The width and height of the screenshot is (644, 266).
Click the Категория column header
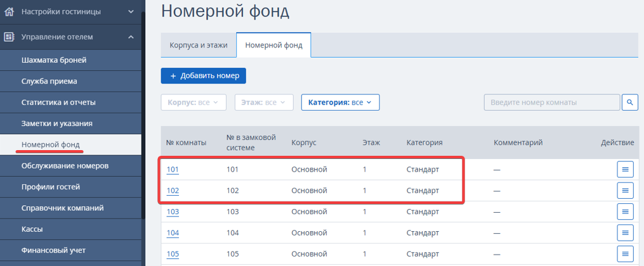pyautogui.click(x=424, y=142)
